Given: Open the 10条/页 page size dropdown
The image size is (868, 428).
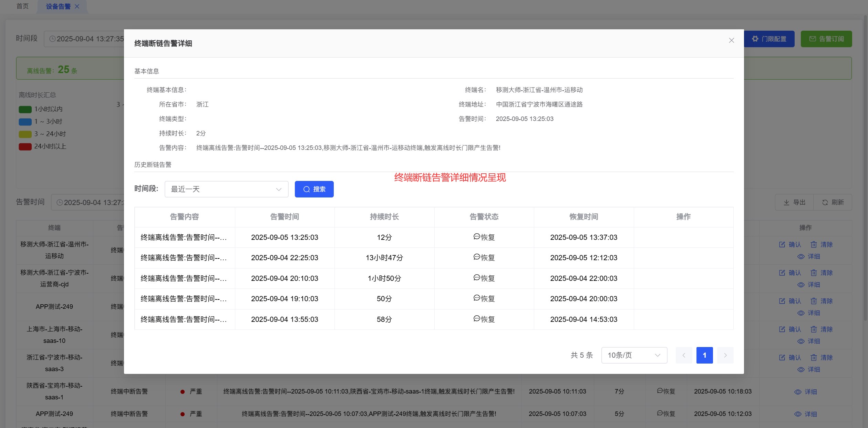Looking at the screenshot, I should (634, 355).
